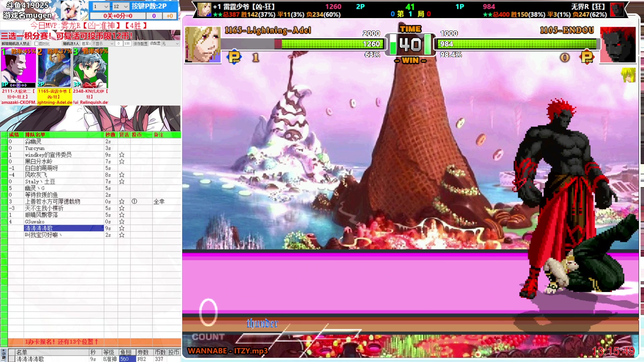Image resolution: width=644 pixels, height=362 pixels.
Task: Select character card 1 Yamazaki portrait
Action: click(x=18, y=68)
